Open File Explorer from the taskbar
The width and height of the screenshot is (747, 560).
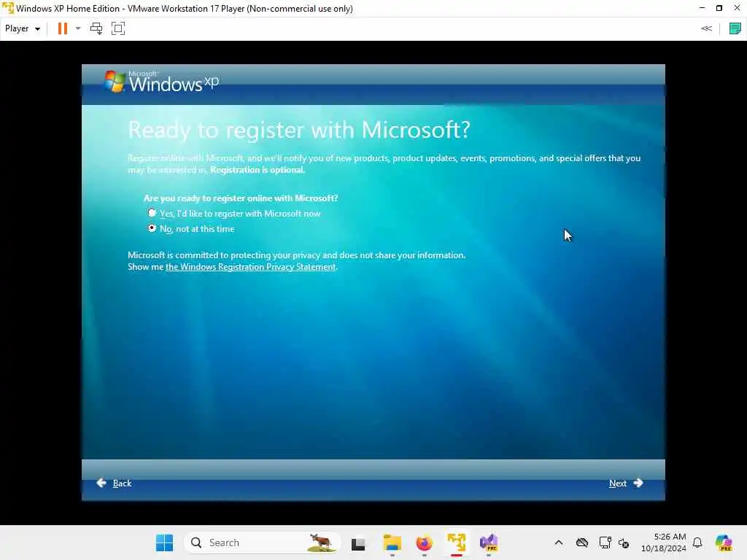[x=392, y=542]
